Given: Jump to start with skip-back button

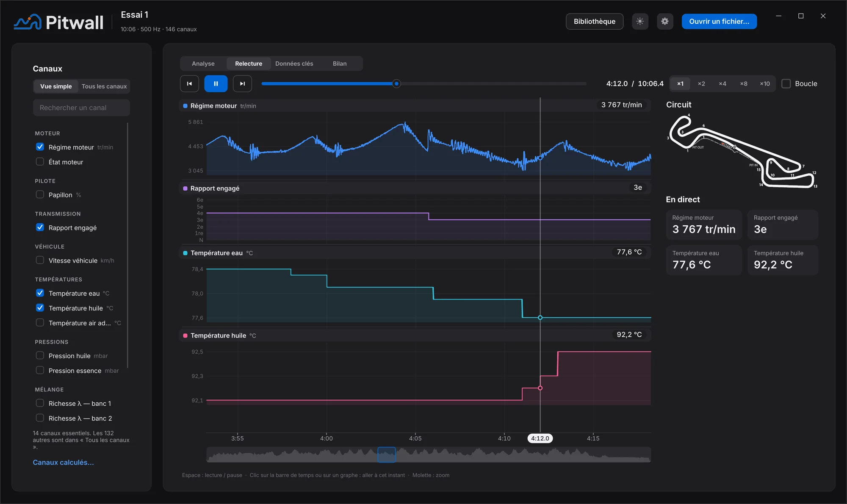Looking at the screenshot, I should (x=189, y=83).
